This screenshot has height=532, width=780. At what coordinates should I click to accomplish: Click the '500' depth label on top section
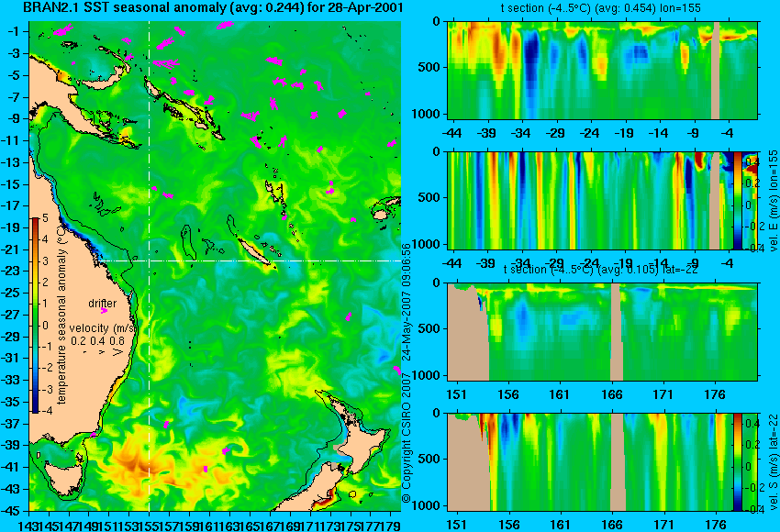coord(429,67)
